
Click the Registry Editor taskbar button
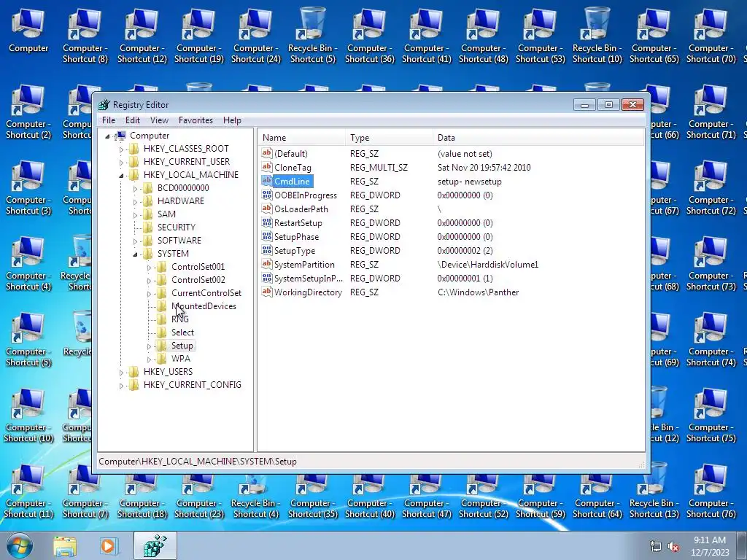(x=155, y=545)
